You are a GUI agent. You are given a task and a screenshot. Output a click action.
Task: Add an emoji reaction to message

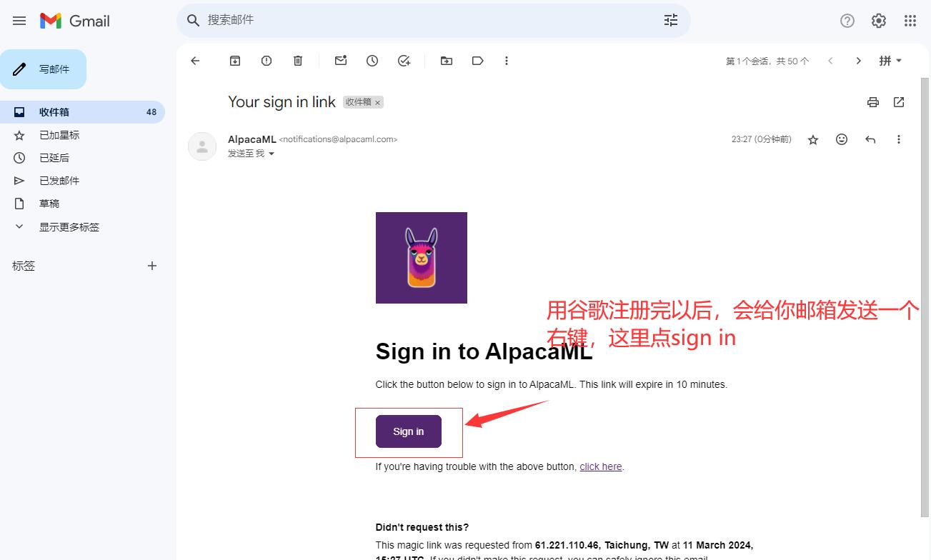[842, 139]
